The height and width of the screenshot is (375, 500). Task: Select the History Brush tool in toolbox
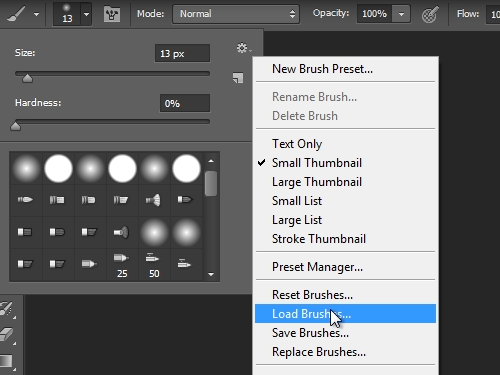(7, 309)
